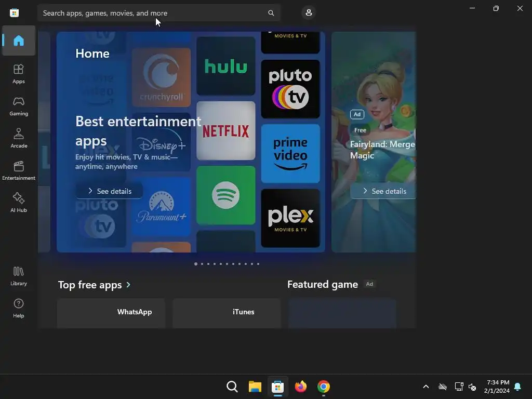
Task: See details for Best entertainment apps
Action: pyautogui.click(x=109, y=191)
